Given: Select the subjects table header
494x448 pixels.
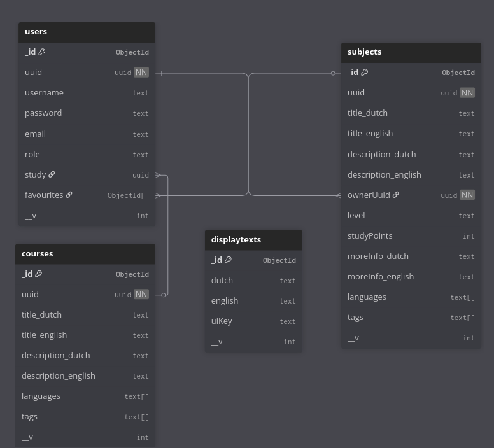Looking at the screenshot, I should 411,52.
